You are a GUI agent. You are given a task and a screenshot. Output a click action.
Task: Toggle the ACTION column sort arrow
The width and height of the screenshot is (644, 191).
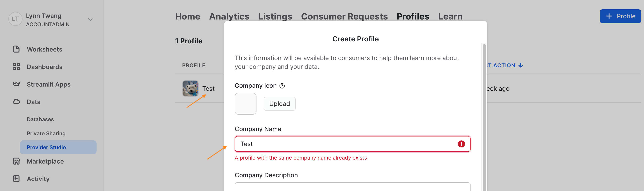(521, 65)
